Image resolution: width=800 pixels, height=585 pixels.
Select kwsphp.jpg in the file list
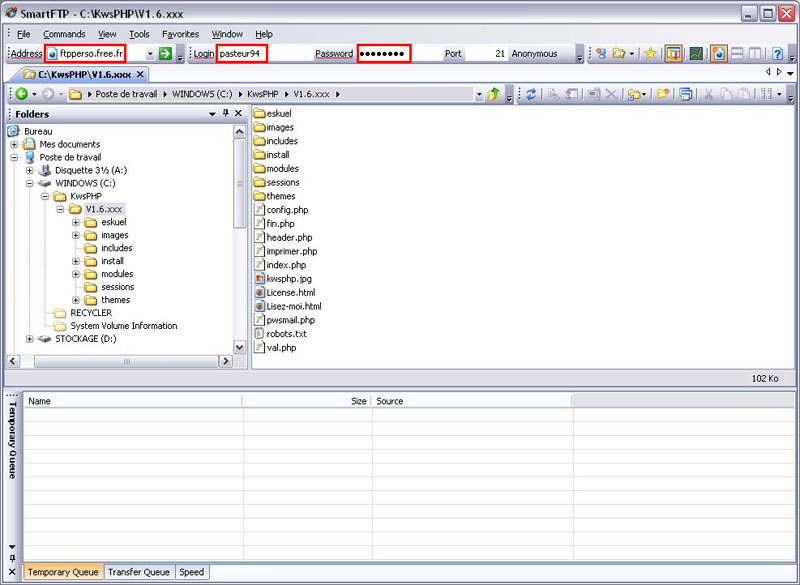click(289, 278)
